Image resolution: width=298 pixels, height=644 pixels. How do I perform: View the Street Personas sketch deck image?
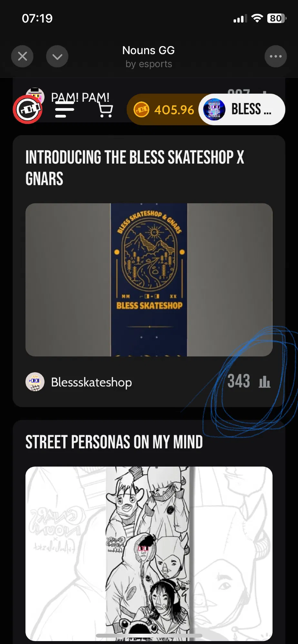149,554
